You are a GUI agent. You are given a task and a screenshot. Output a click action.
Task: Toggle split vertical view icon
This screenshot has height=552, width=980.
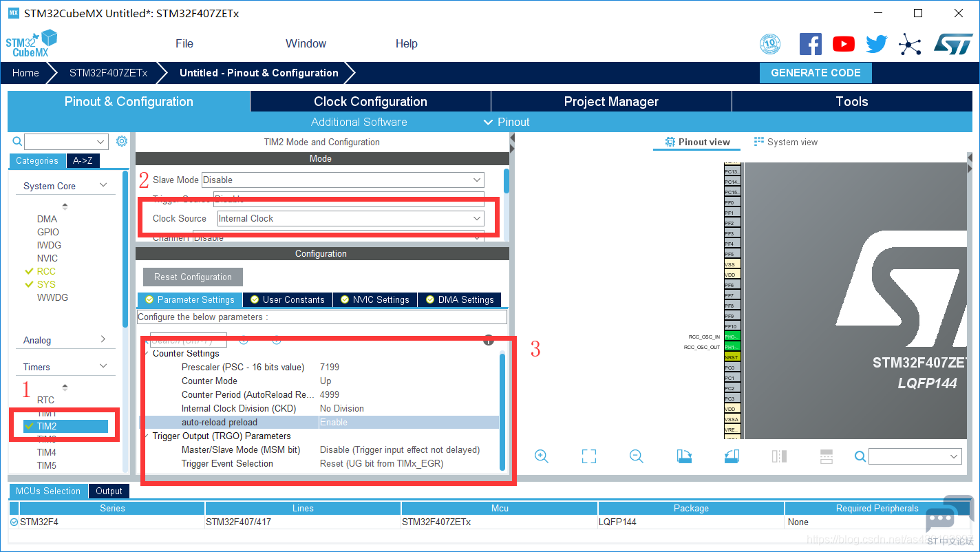point(779,456)
